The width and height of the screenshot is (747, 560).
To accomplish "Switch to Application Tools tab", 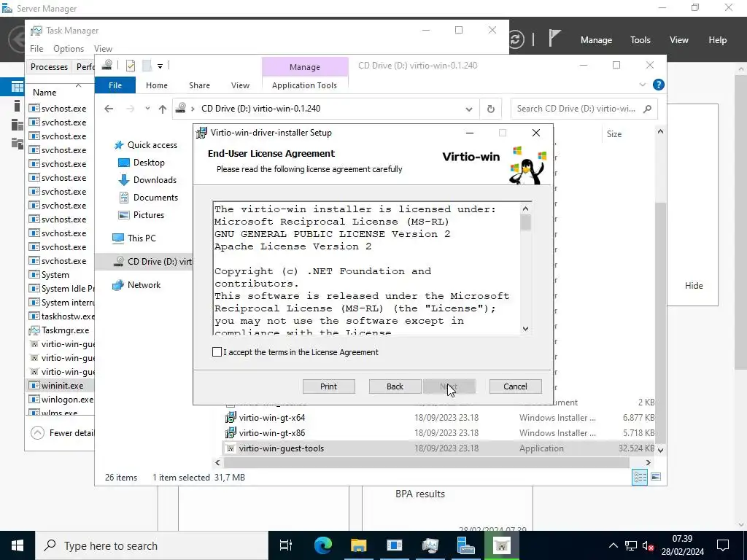I will [304, 85].
